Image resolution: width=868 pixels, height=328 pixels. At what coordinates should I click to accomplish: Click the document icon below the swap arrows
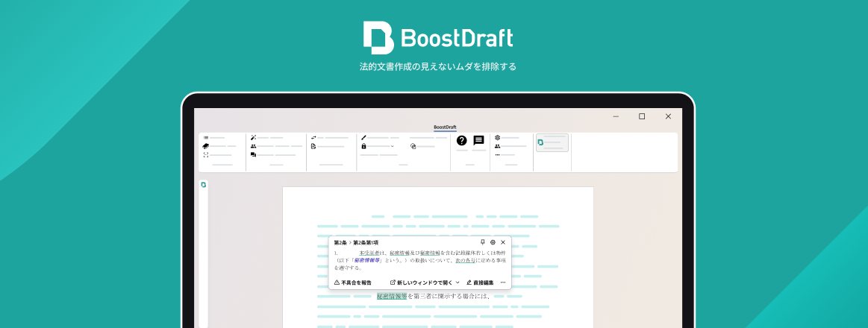pyautogui.click(x=313, y=146)
